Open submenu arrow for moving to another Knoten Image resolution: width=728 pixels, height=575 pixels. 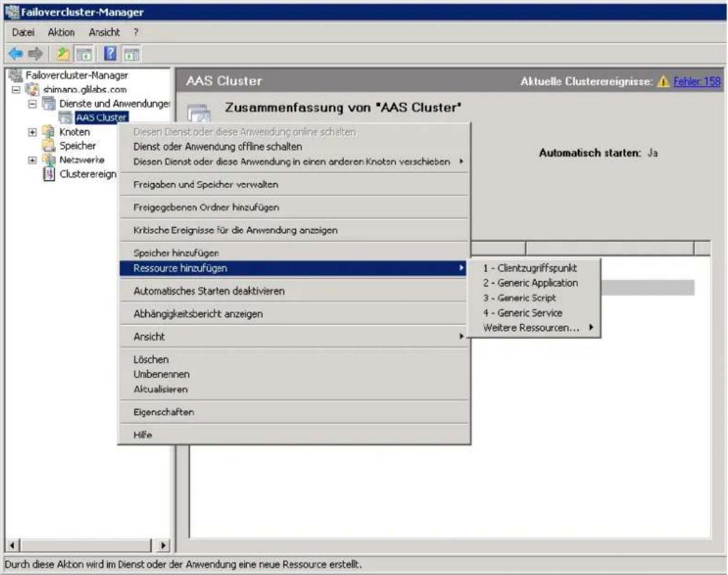(x=461, y=161)
